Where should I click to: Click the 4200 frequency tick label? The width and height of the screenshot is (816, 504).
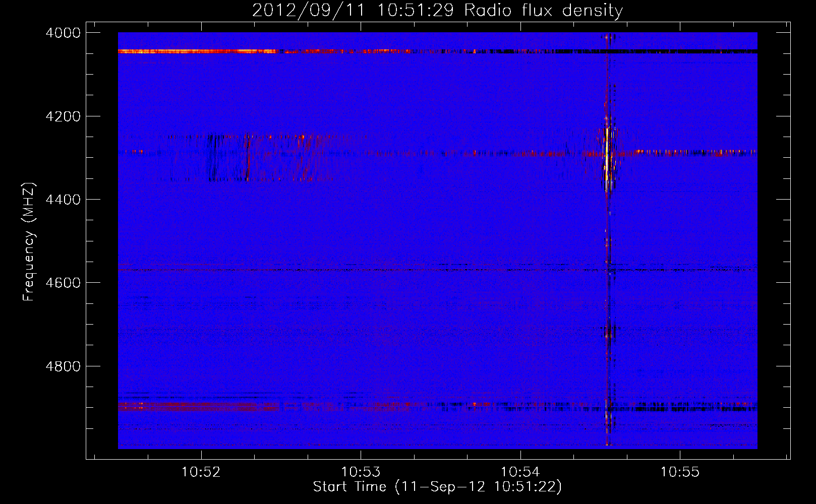tap(63, 116)
